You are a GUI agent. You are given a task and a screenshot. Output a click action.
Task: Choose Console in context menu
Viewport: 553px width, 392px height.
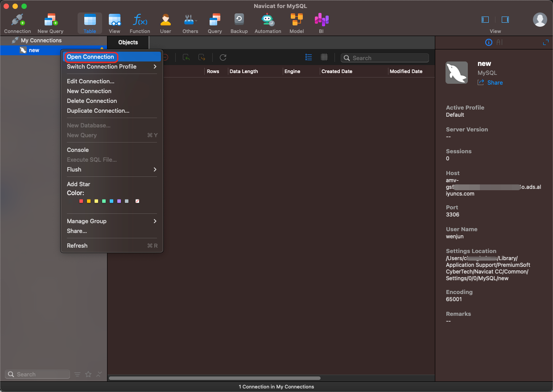[x=112, y=150]
